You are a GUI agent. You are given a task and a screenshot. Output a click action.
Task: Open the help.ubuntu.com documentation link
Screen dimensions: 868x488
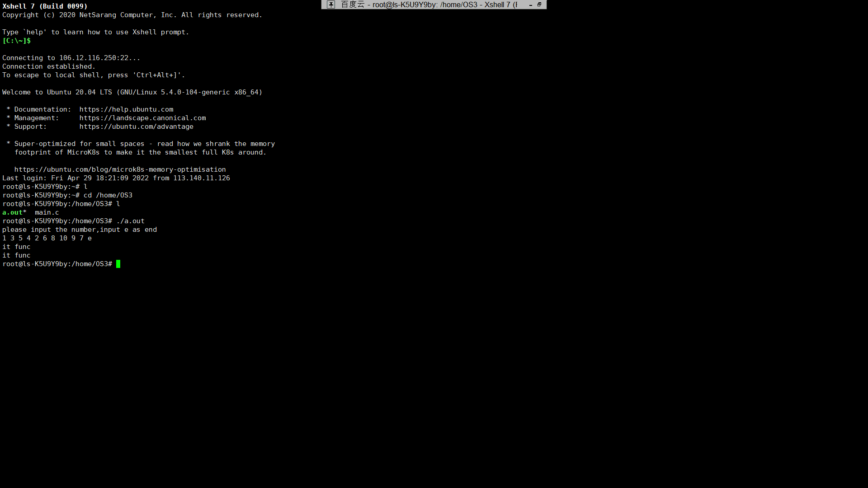click(x=126, y=109)
